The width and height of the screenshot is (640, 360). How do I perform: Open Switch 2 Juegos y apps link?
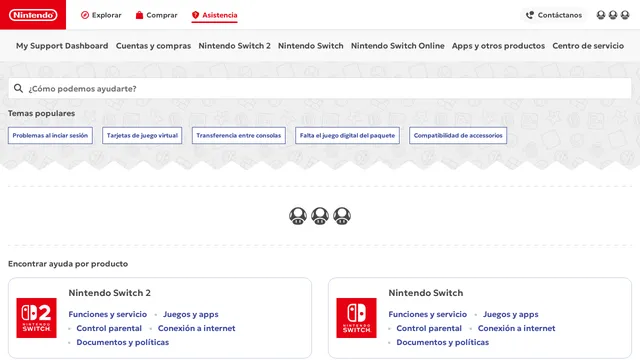pyautogui.click(x=191, y=314)
